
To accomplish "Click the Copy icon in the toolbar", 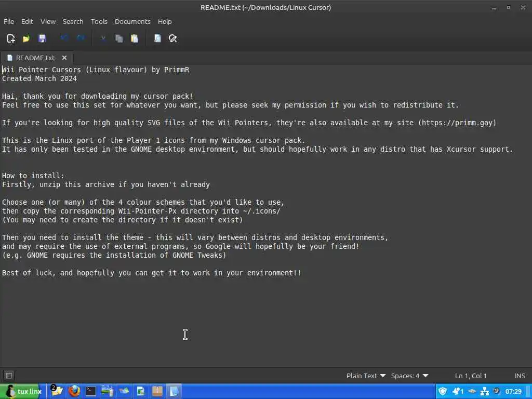I will (x=119, y=38).
